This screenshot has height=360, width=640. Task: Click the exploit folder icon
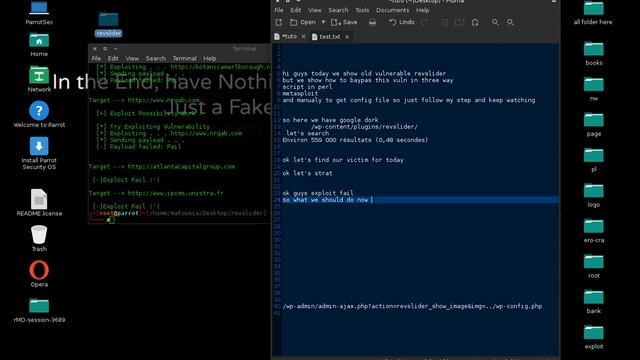593,337
